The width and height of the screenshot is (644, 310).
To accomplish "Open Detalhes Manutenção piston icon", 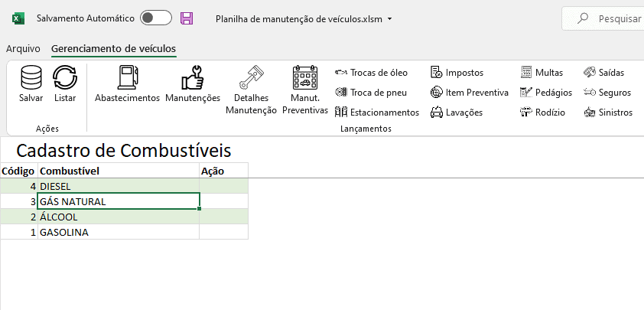I will click(x=251, y=77).
